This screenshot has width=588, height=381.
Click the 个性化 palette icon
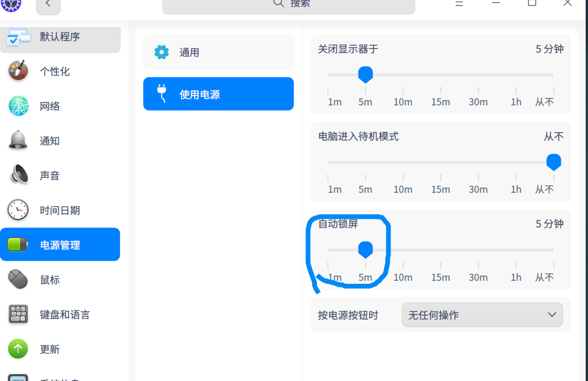(x=18, y=71)
